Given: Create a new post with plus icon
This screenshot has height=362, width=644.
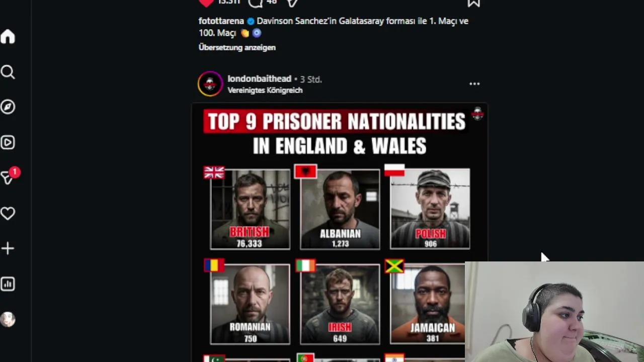Looking at the screenshot, I should pyautogui.click(x=8, y=248).
